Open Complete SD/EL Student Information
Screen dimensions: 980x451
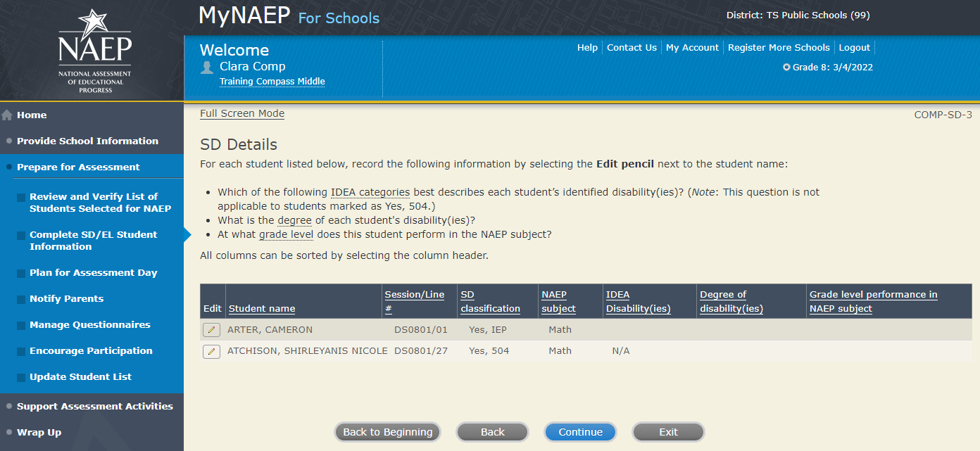coord(94,241)
